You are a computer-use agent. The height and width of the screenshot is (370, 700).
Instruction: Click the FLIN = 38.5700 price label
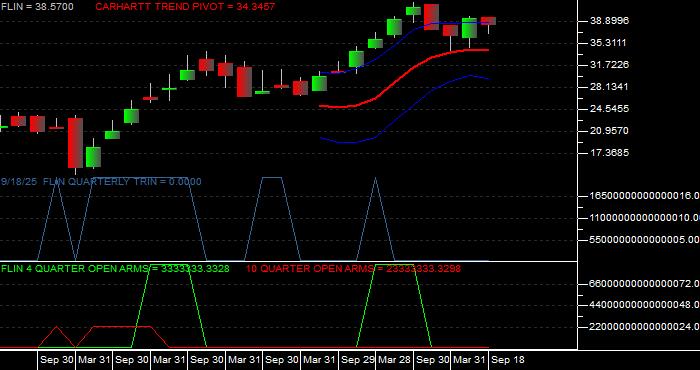click(x=38, y=7)
